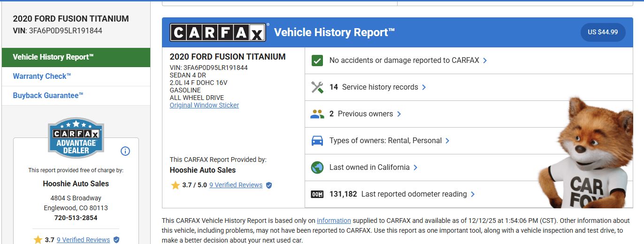Expand No accidents or damage reported chevron

pos(485,61)
